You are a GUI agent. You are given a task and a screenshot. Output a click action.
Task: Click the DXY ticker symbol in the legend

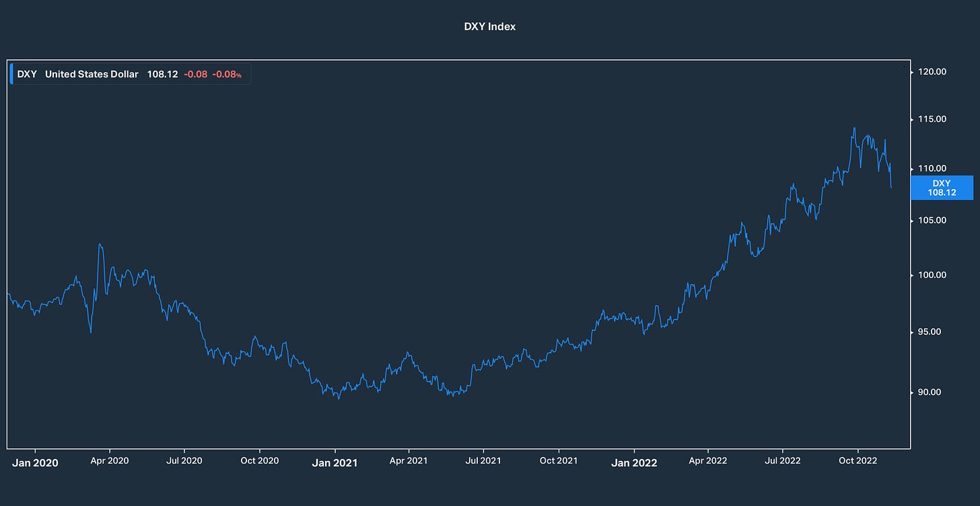click(26, 74)
